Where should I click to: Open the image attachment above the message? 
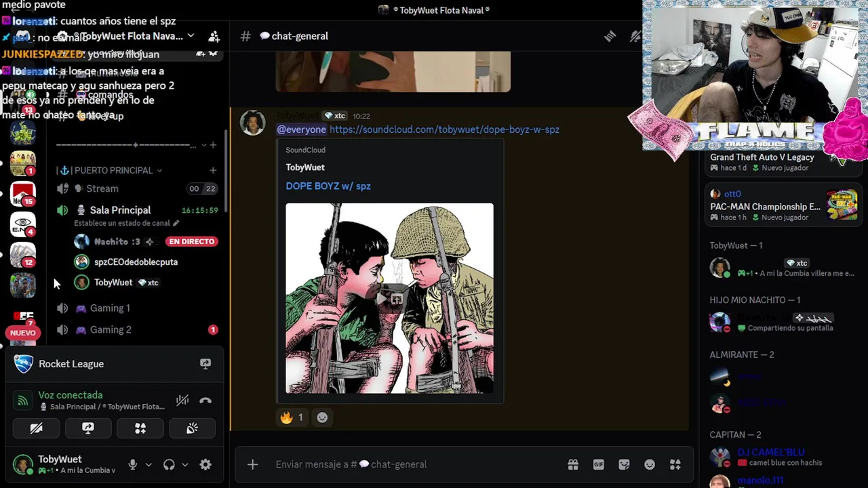tap(393, 71)
